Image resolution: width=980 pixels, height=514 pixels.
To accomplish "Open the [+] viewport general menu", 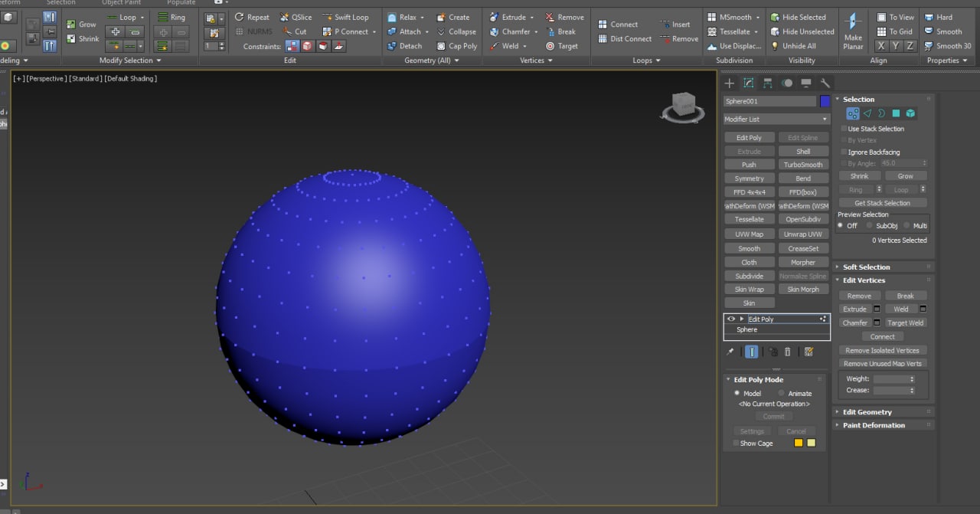I will click(x=19, y=78).
